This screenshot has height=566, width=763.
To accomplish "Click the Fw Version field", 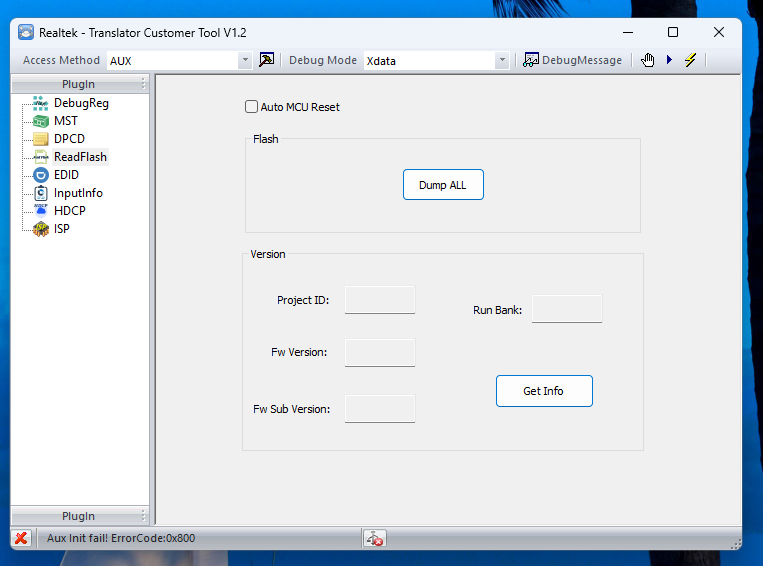I will click(x=380, y=352).
